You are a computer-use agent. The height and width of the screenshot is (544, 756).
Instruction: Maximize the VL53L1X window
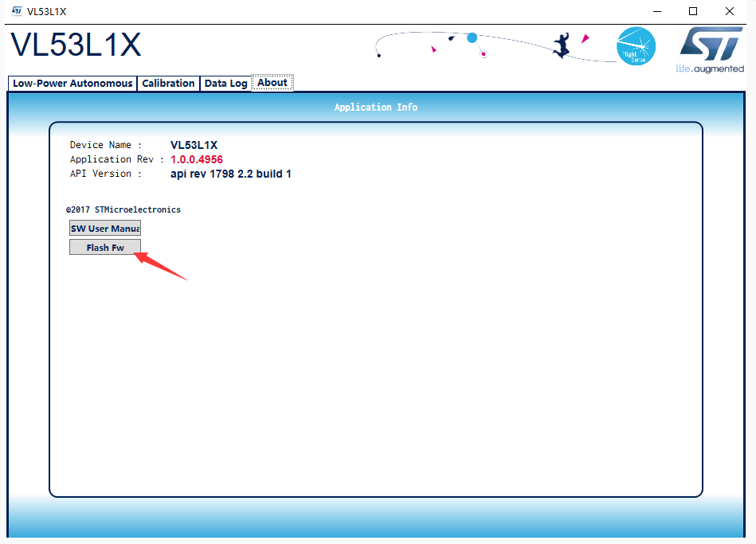point(693,11)
